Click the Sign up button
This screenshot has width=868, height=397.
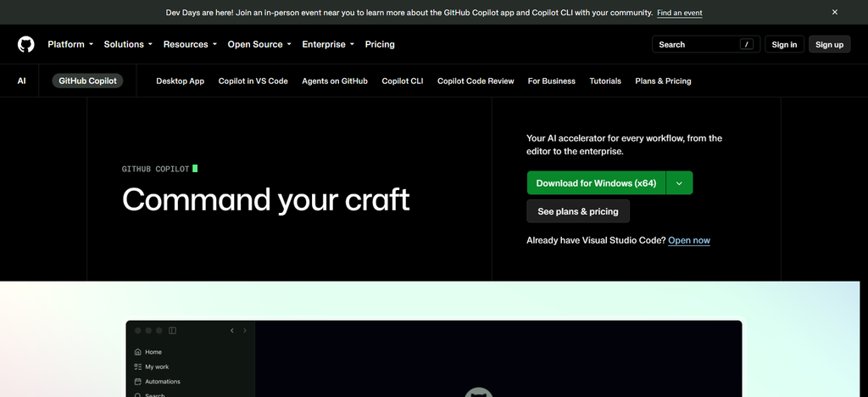pos(829,44)
